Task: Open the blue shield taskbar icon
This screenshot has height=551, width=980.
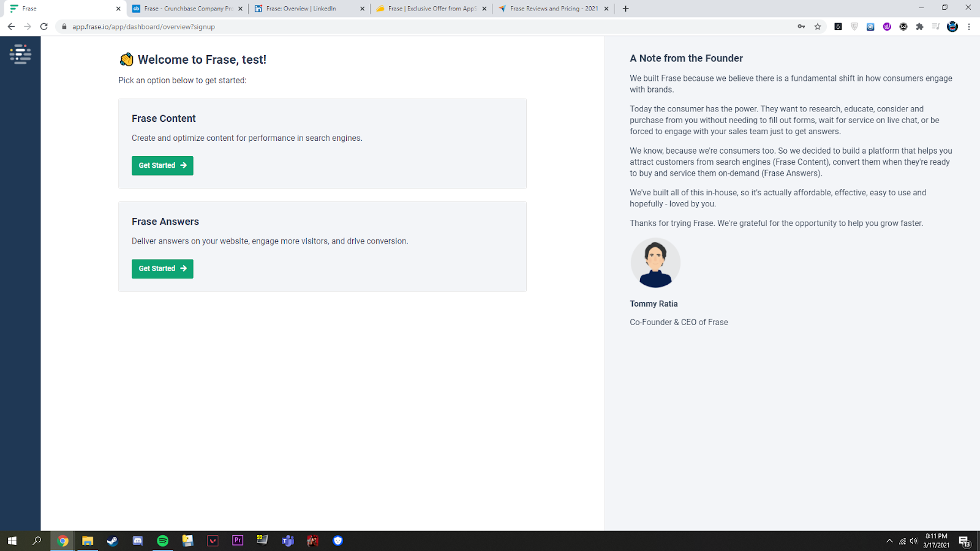Action: [x=337, y=541]
